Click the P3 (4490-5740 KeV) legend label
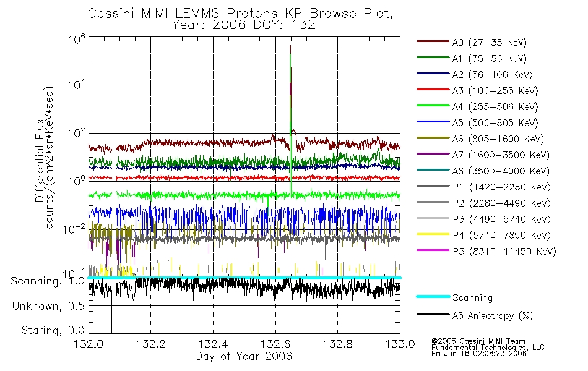 tap(501, 220)
